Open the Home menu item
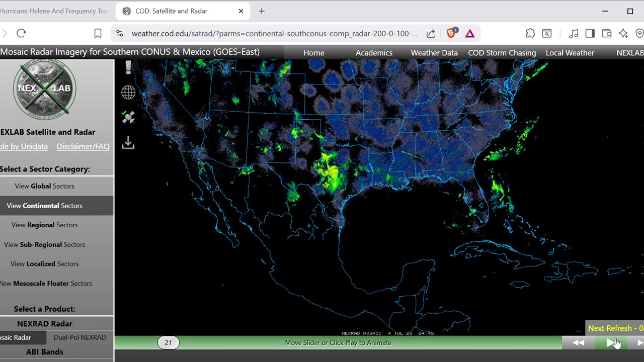 [x=314, y=53]
